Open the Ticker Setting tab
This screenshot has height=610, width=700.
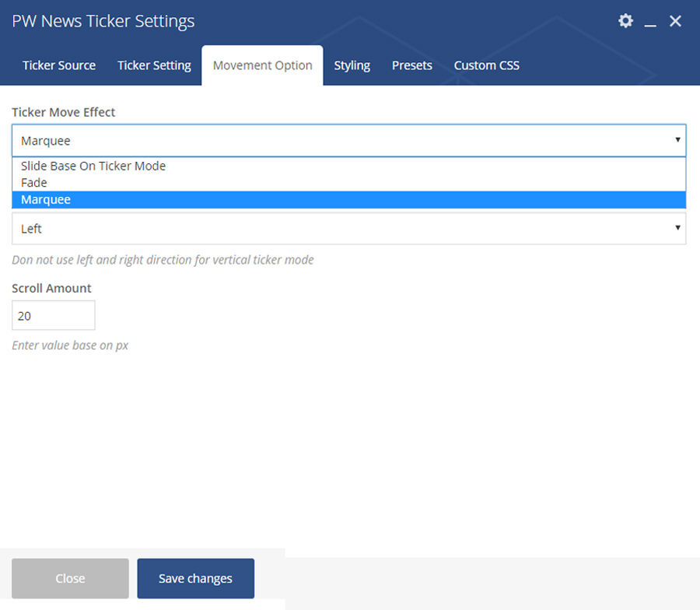(154, 65)
